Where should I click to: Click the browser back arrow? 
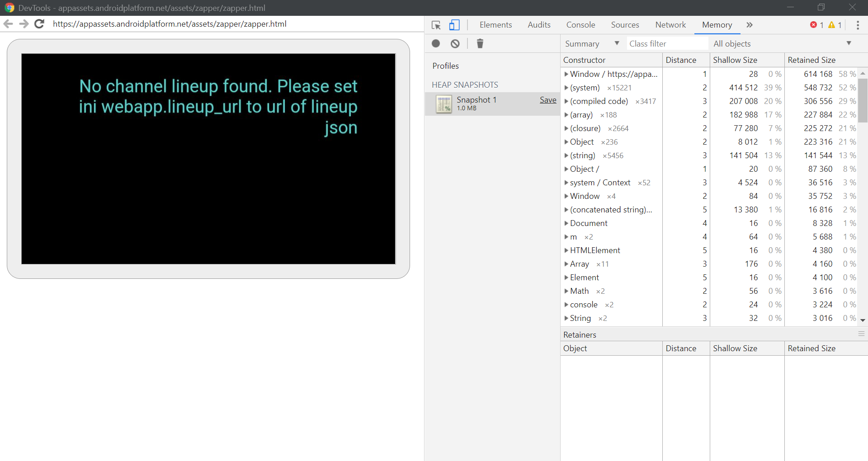[8, 24]
